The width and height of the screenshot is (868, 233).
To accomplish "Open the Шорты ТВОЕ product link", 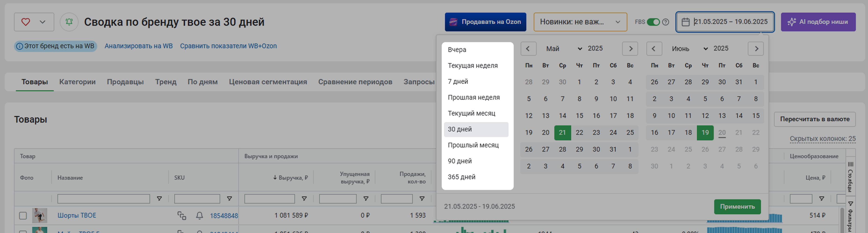I will (77, 215).
